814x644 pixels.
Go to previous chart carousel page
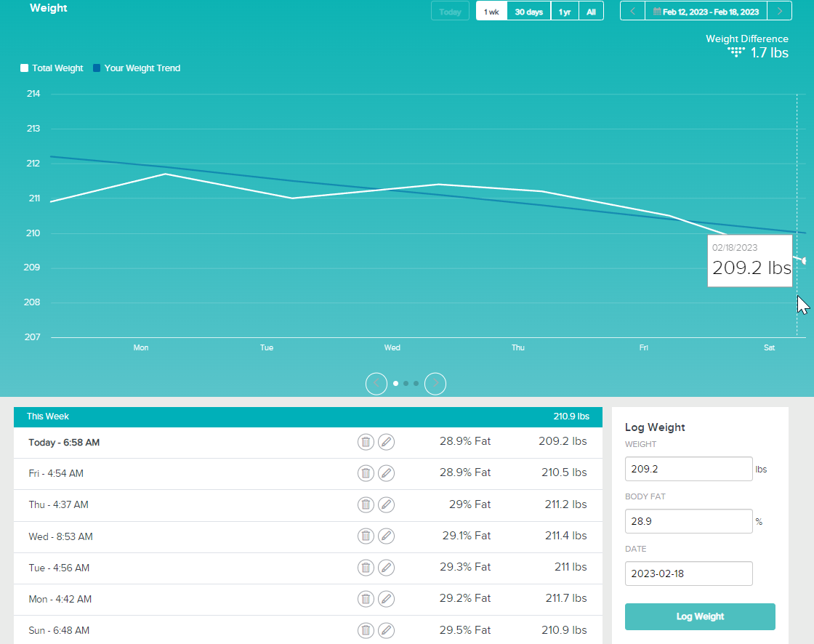pos(376,383)
